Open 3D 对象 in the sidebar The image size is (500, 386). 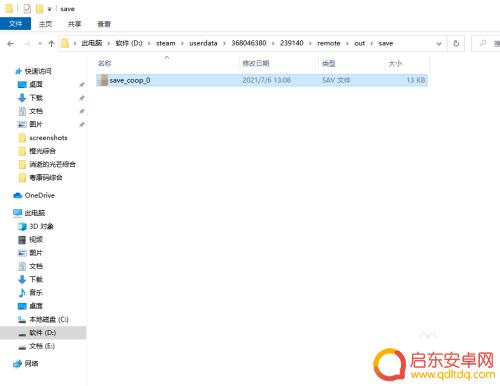pos(41,226)
